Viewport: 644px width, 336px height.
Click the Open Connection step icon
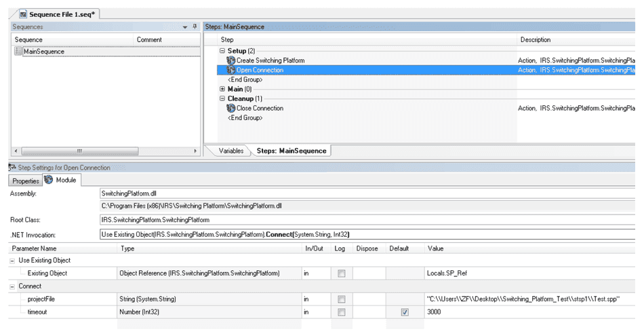click(x=230, y=70)
